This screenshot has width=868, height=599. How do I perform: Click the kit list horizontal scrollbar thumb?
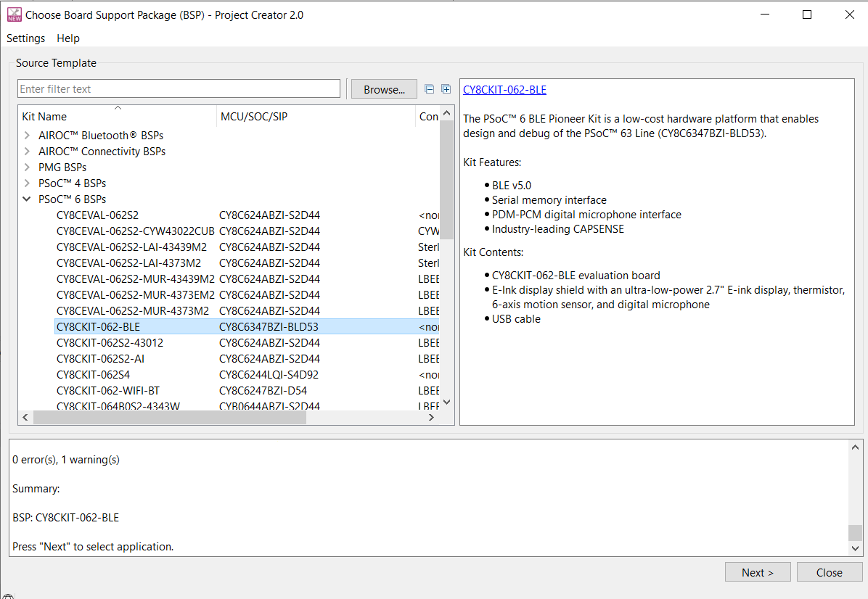coord(170,418)
